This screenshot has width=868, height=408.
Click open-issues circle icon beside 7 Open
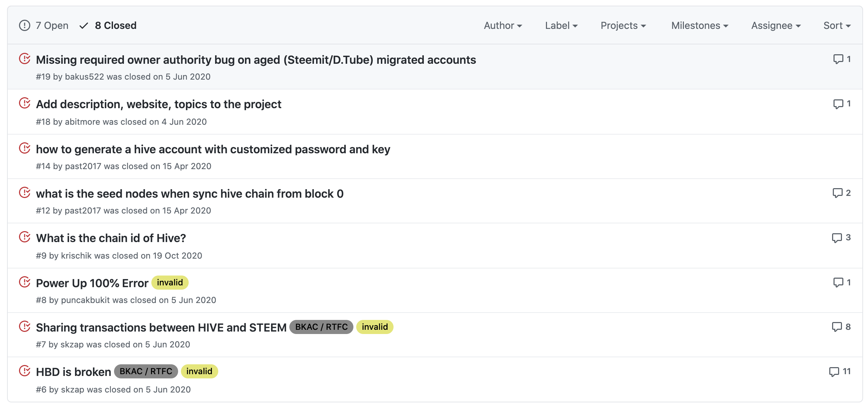tap(25, 25)
